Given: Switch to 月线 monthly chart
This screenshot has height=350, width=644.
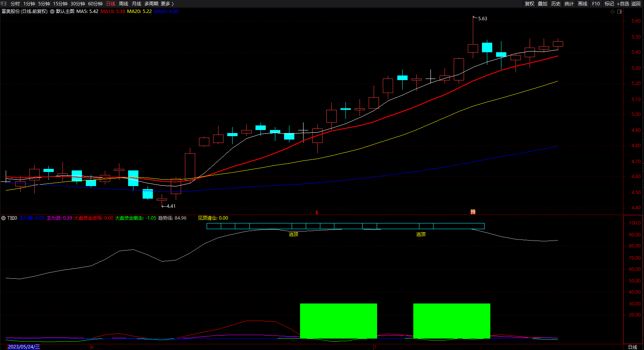Looking at the screenshot, I should coord(137,3).
